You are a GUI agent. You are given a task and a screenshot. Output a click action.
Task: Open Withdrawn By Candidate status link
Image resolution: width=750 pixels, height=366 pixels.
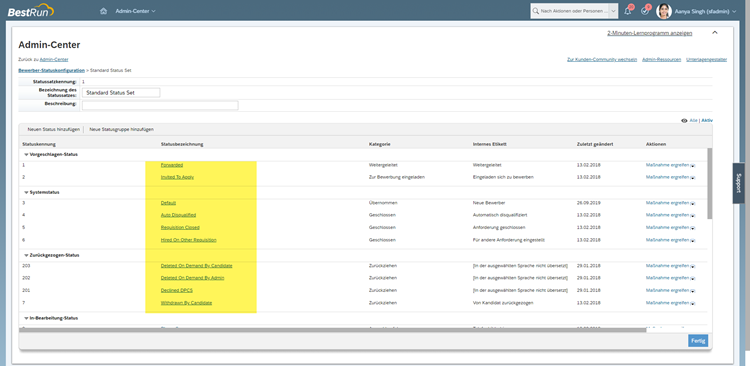click(x=187, y=303)
